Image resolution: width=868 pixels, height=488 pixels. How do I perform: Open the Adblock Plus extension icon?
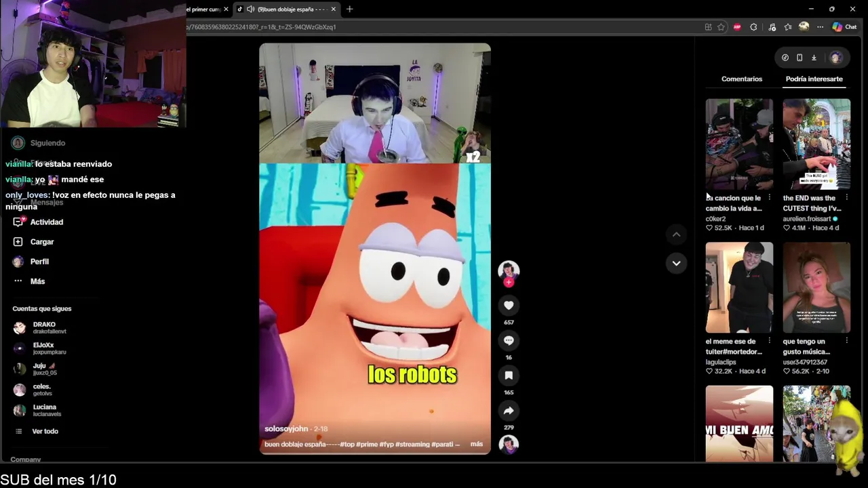pyautogui.click(x=737, y=27)
